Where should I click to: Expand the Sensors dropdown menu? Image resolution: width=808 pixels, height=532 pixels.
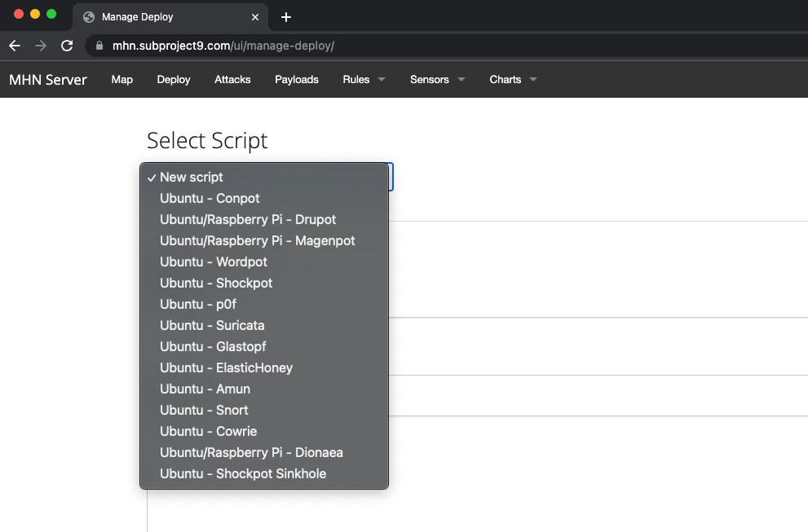pos(438,79)
